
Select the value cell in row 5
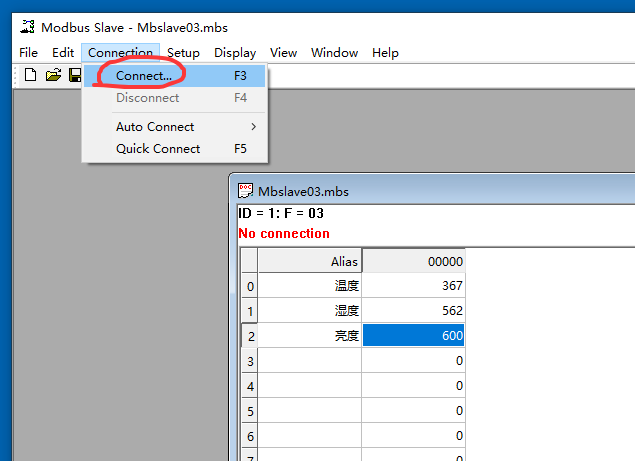pos(413,411)
